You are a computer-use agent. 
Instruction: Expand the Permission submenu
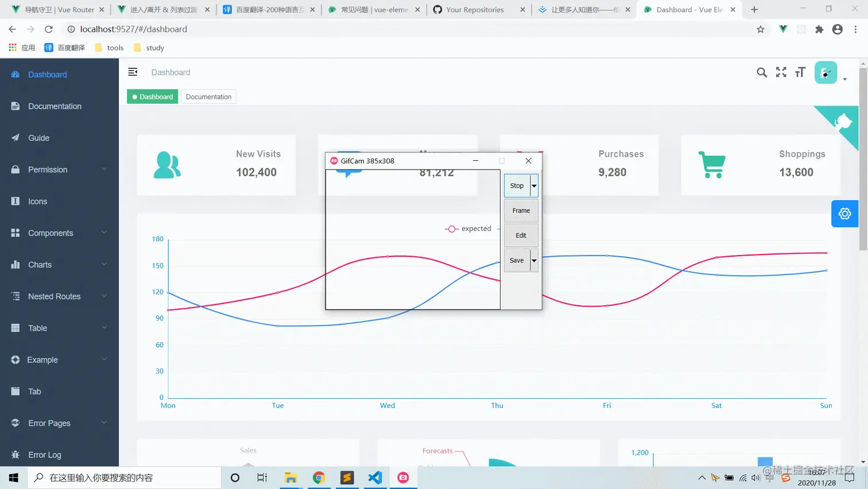59,170
